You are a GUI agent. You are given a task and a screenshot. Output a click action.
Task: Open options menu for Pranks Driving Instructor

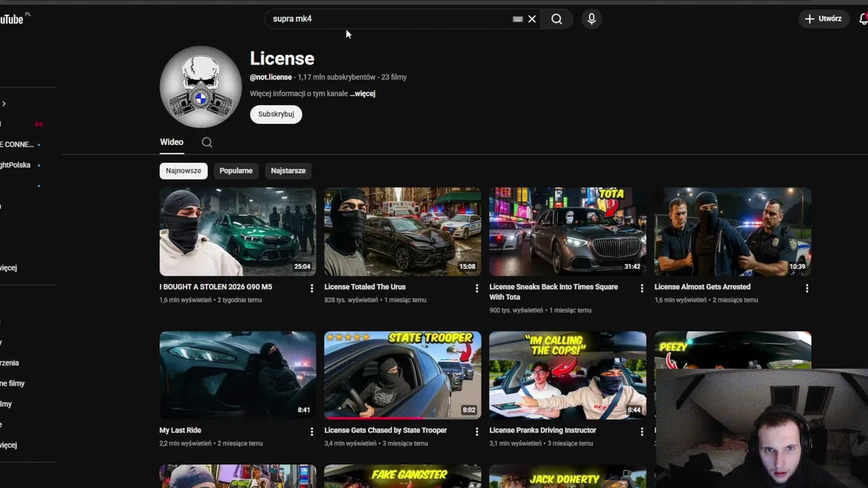pos(642,432)
